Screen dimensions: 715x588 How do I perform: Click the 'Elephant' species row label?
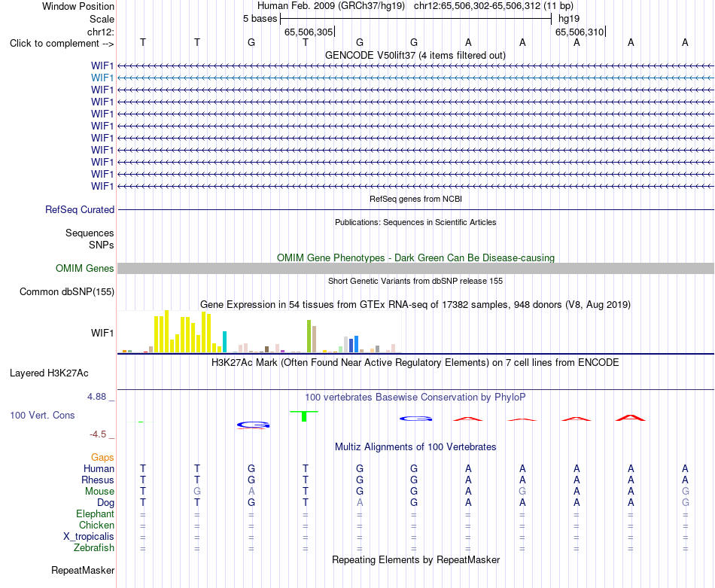click(x=95, y=514)
